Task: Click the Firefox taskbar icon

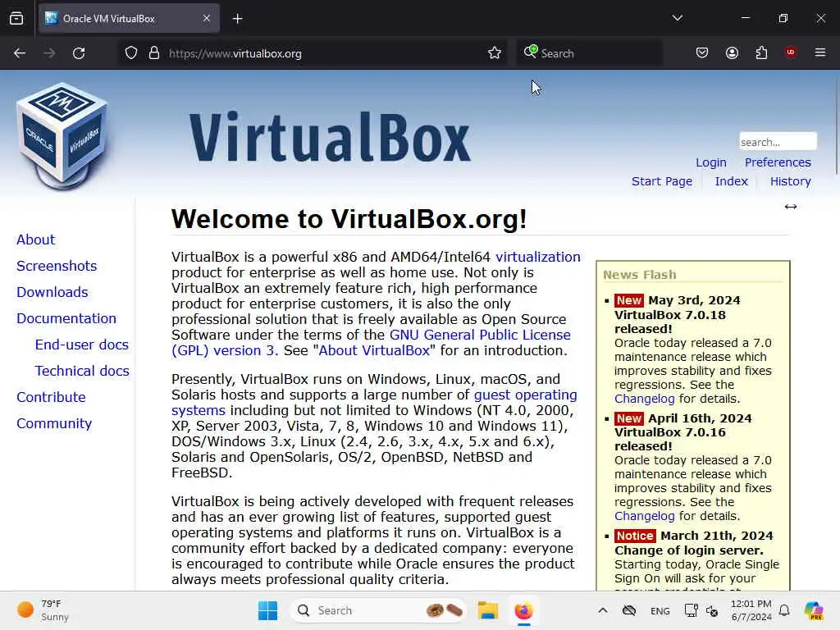Action: (x=523, y=610)
